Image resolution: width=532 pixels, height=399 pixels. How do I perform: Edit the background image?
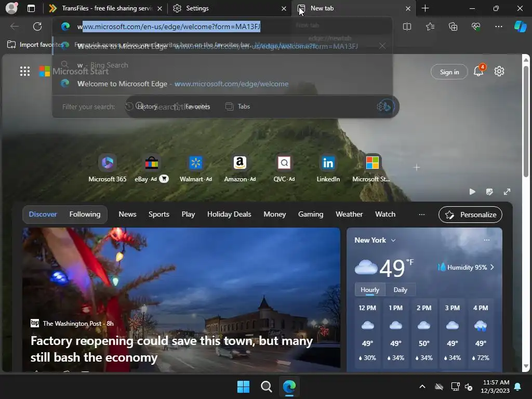489,192
